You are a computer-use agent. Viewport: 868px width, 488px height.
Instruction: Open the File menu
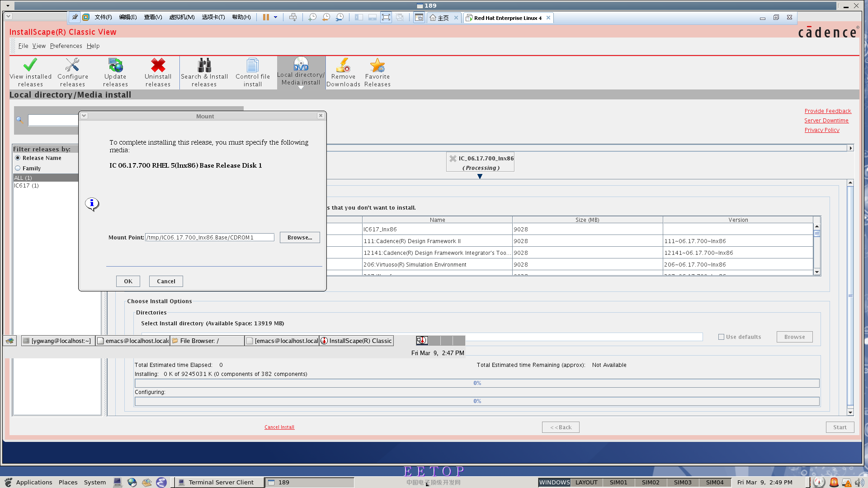[x=23, y=46]
